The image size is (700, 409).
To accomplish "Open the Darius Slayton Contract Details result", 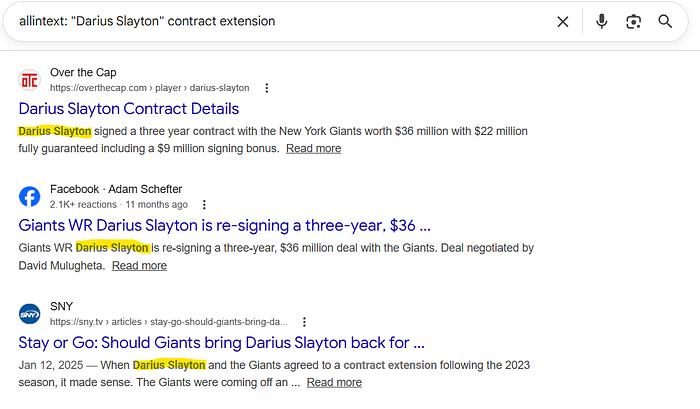I will tap(128, 109).
